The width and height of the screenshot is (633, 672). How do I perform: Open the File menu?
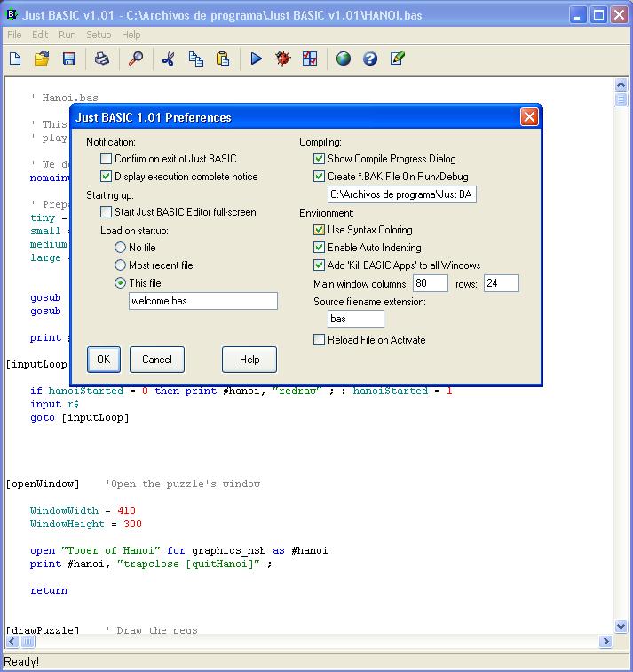(x=14, y=35)
